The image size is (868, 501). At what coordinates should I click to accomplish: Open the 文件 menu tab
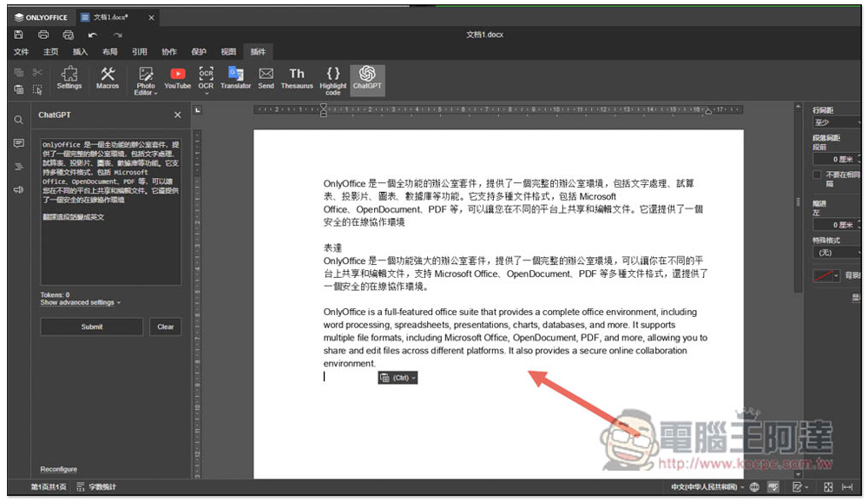(21, 52)
